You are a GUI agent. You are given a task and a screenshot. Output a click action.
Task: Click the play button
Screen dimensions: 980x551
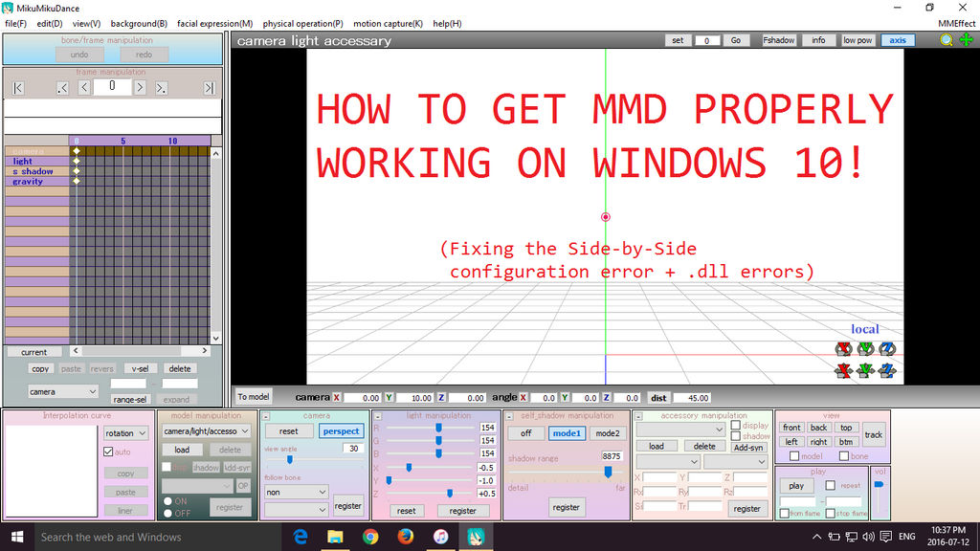coord(796,485)
